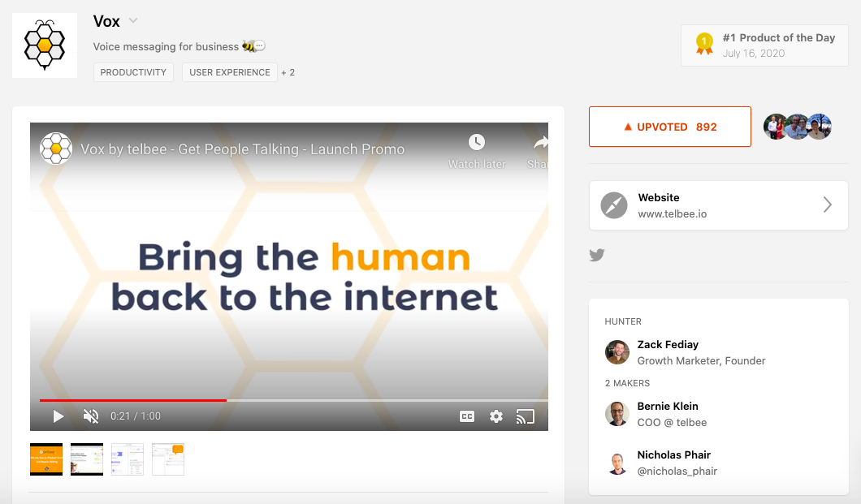Click the Watch later clock icon
The width and height of the screenshot is (861, 504).
[x=477, y=142]
